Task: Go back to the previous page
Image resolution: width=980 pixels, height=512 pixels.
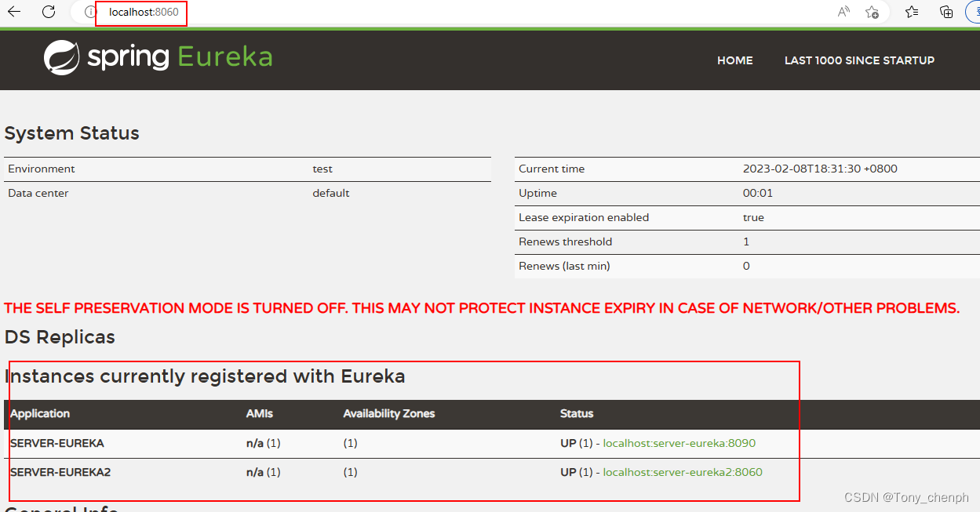Action: click(14, 12)
